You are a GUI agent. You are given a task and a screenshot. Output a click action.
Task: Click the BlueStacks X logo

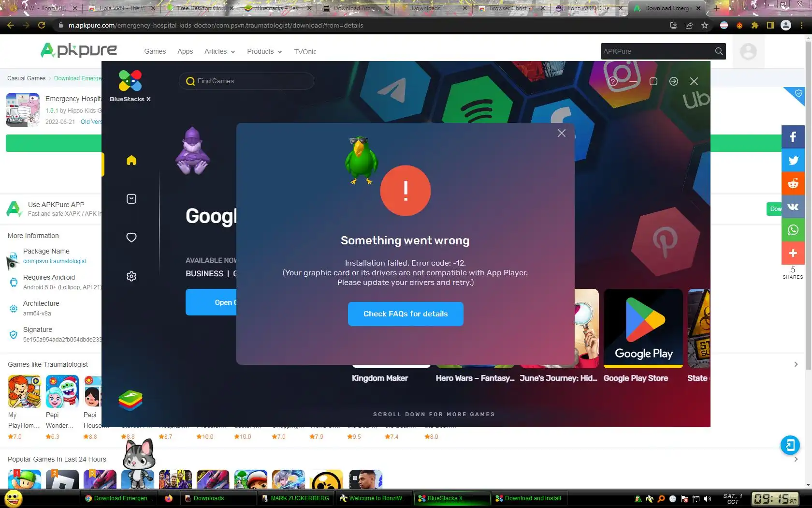pyautogui.click(x=130, y=86)
